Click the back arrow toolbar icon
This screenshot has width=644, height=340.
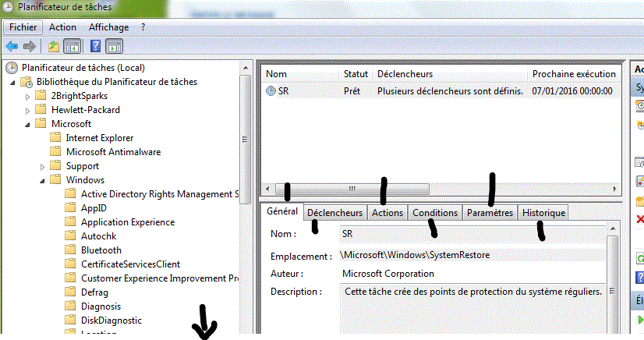pyautogui.click(x=12, y=46)
